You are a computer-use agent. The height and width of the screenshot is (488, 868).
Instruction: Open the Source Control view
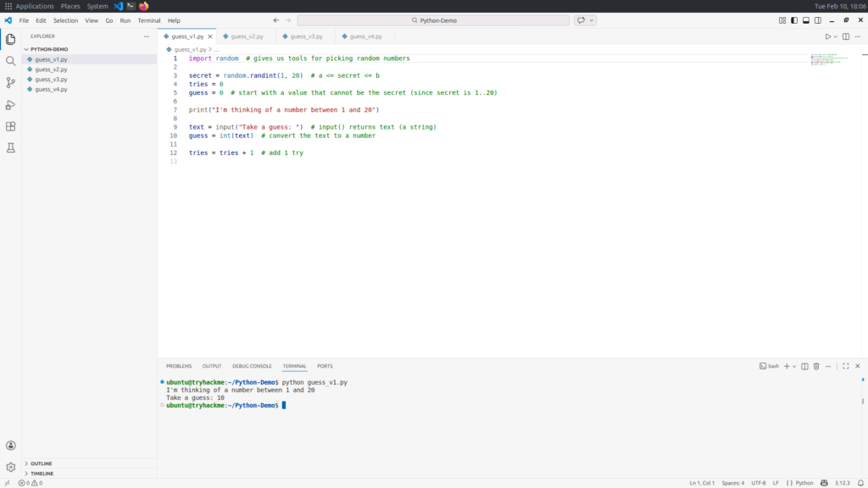pyautogui.click(x=11, y=83)
